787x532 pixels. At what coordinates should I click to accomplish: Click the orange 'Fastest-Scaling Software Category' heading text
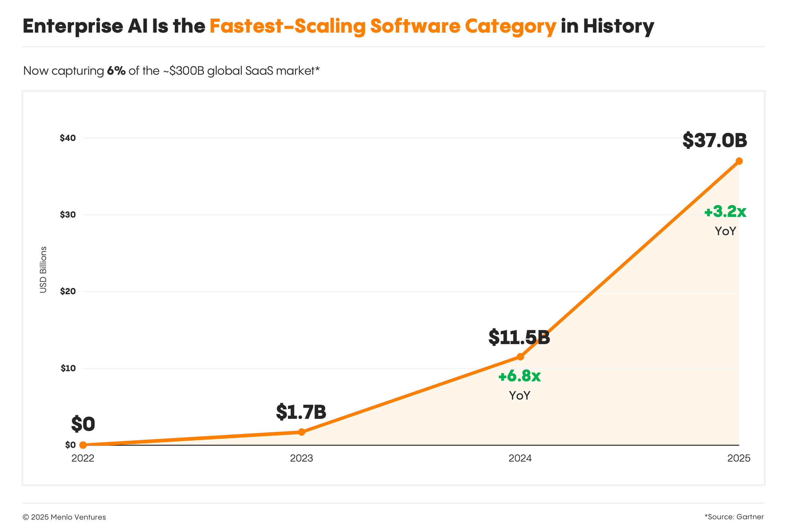[x=383, y=26]
